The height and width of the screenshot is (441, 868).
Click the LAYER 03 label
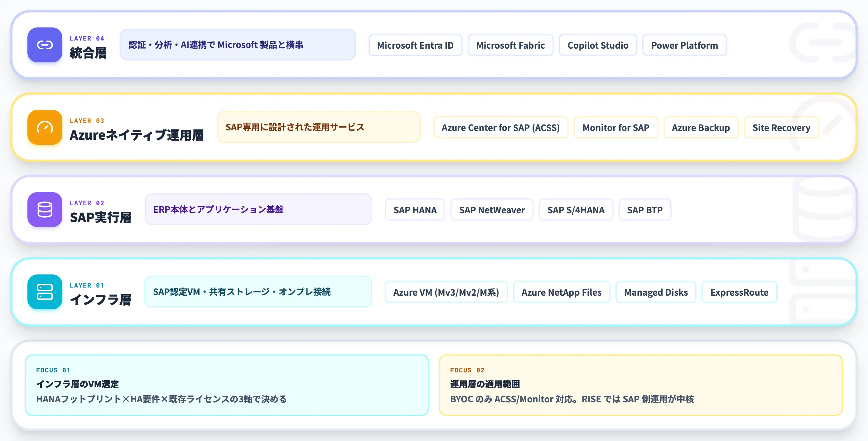click(87, 121)
